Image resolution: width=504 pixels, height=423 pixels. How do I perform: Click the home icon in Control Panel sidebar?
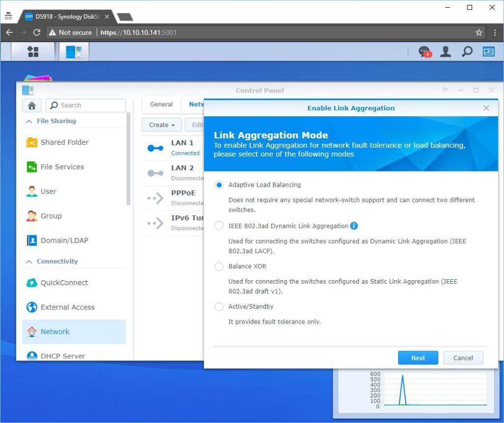(x=31, y=105)
